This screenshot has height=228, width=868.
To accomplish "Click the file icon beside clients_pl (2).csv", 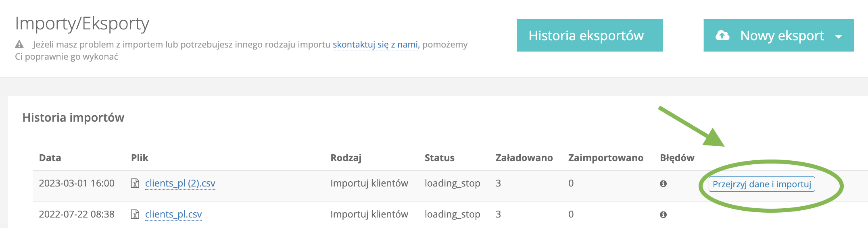I will pos(135,184).
